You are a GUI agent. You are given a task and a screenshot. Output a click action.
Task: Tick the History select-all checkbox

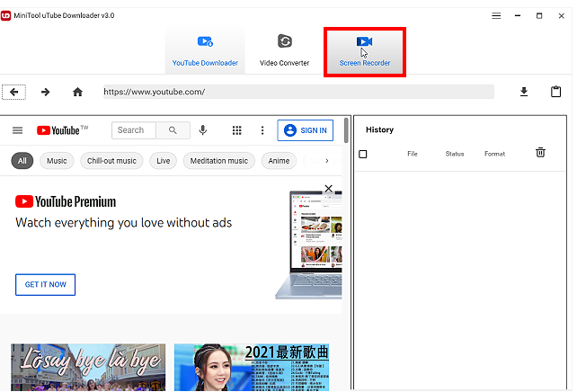(x=362, y=154)
